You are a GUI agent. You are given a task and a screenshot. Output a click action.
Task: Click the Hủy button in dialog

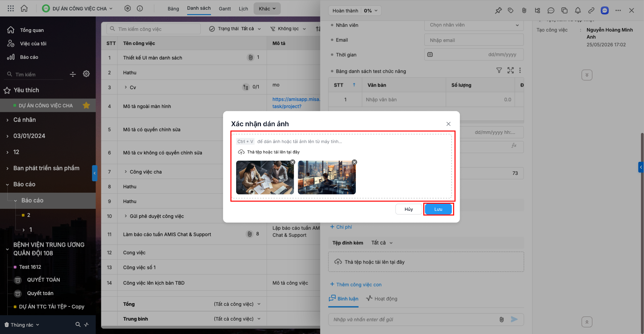(409, 209)
